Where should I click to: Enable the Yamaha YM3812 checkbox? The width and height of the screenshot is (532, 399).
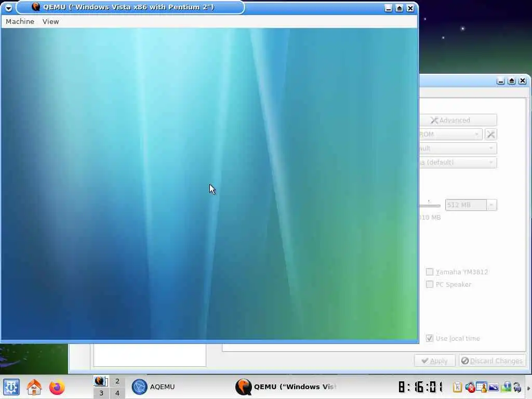pyautogui.click(x=430, y=272)
